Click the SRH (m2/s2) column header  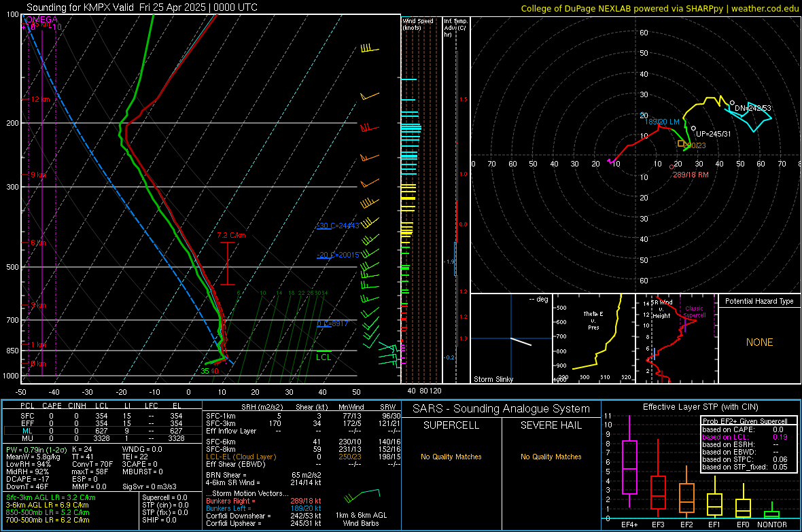tap(262, 407)
